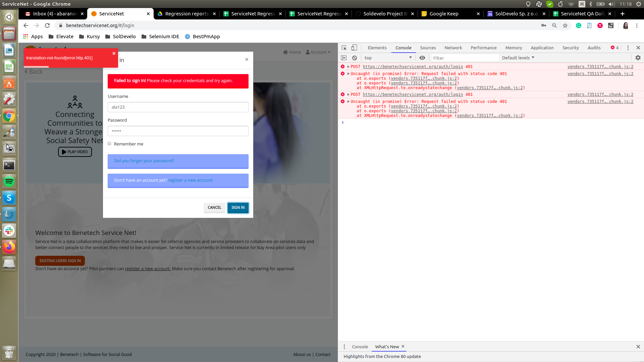Open DevTools three-dot customize menu
This screenshot has width=644, height=362.
(628, 48)
